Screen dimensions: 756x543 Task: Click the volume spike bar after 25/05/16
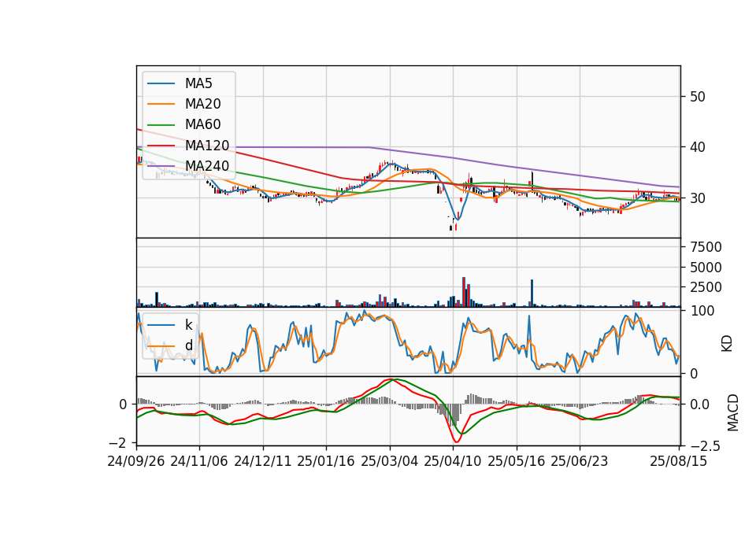532,293
